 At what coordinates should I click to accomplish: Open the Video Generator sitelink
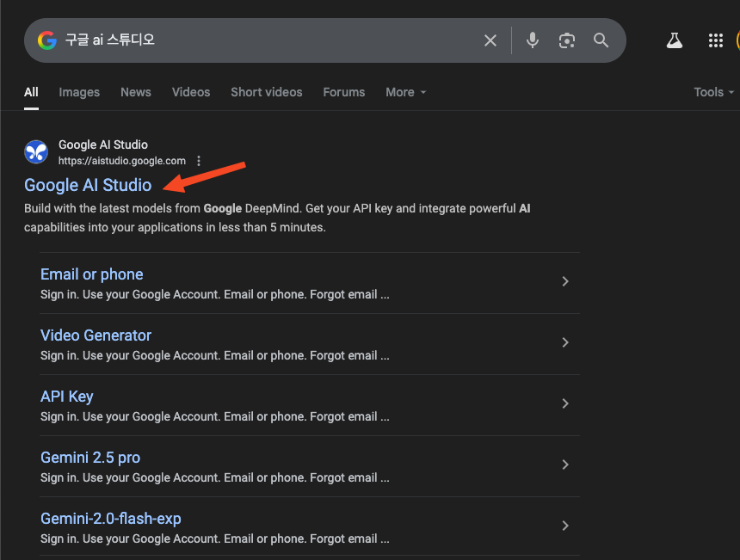tap(96, 335)
